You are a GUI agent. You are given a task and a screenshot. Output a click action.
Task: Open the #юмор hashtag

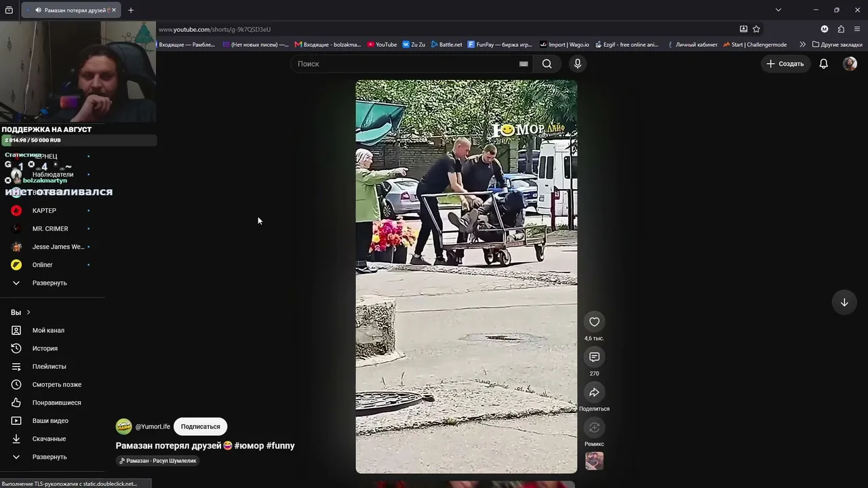point(249,445)
